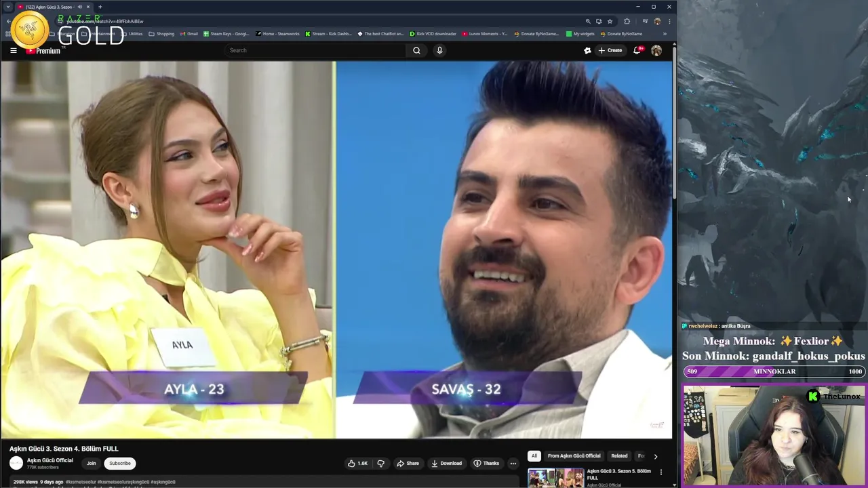Bookmark this page with the star icon
The height and width of the screenshot is (488, 868).
point(610,21)
